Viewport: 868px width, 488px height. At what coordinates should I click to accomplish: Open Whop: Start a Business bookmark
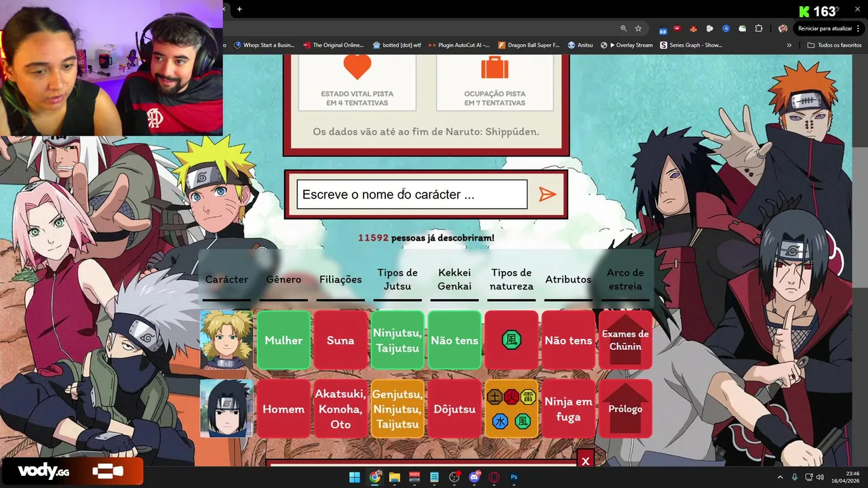point(264,45)
